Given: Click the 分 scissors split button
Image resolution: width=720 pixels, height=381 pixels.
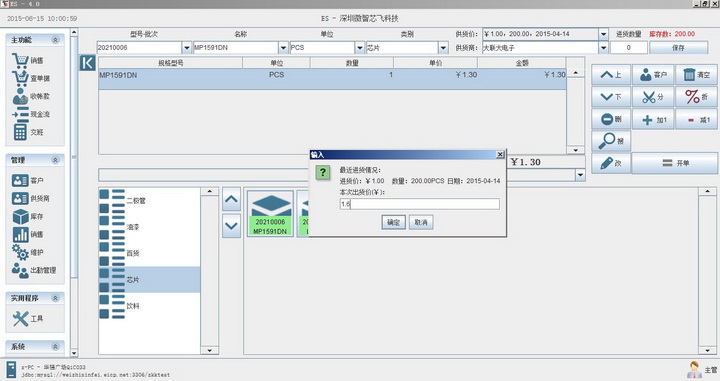Looking at the screenshot, I should point(653,97).
